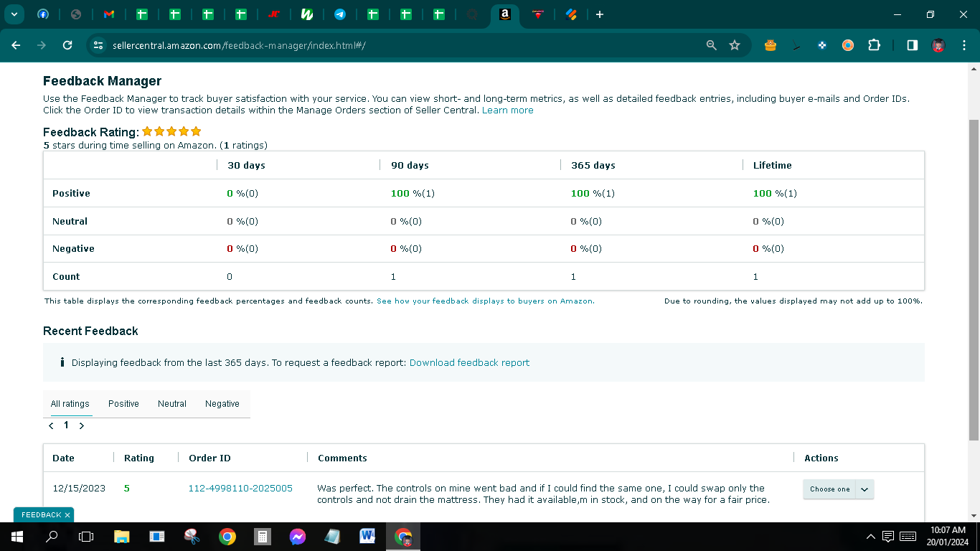The image size is (980, 551).
Task: Open the Windows Start menu
Action: click(x=17, y=537)
